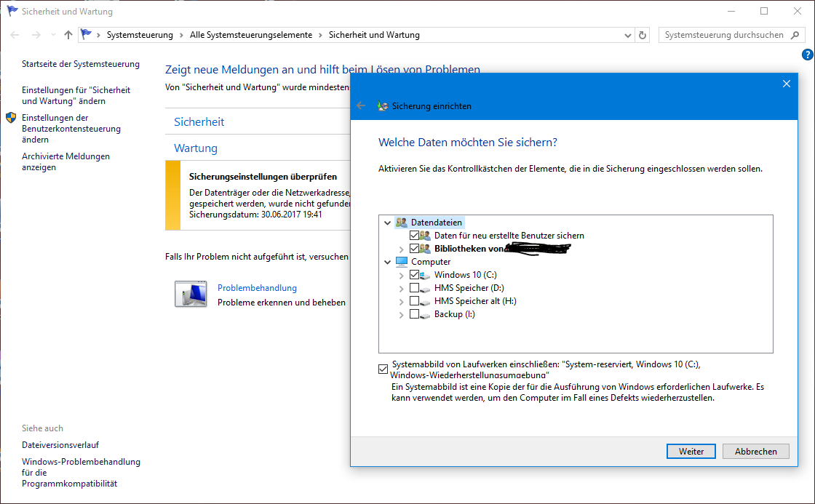Close the Sicherung einrichten dialog
Viewport: 815px width, 504px height.
(x=787, y=84)
